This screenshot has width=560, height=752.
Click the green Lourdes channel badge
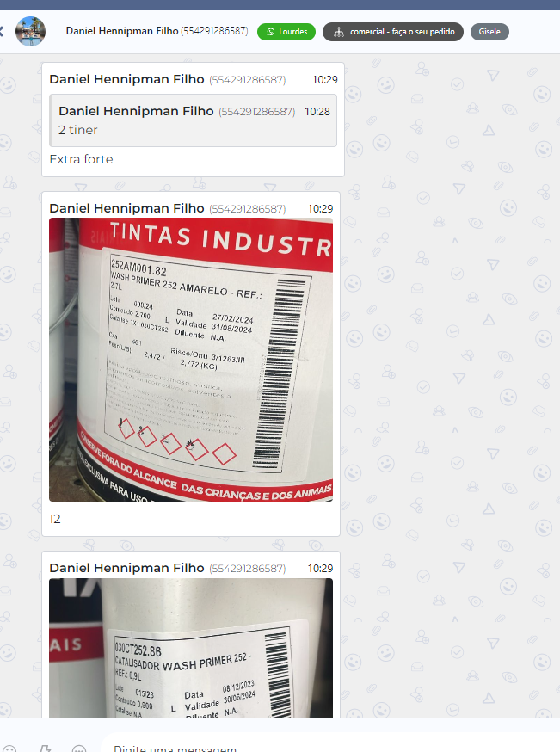pos(286,32)
